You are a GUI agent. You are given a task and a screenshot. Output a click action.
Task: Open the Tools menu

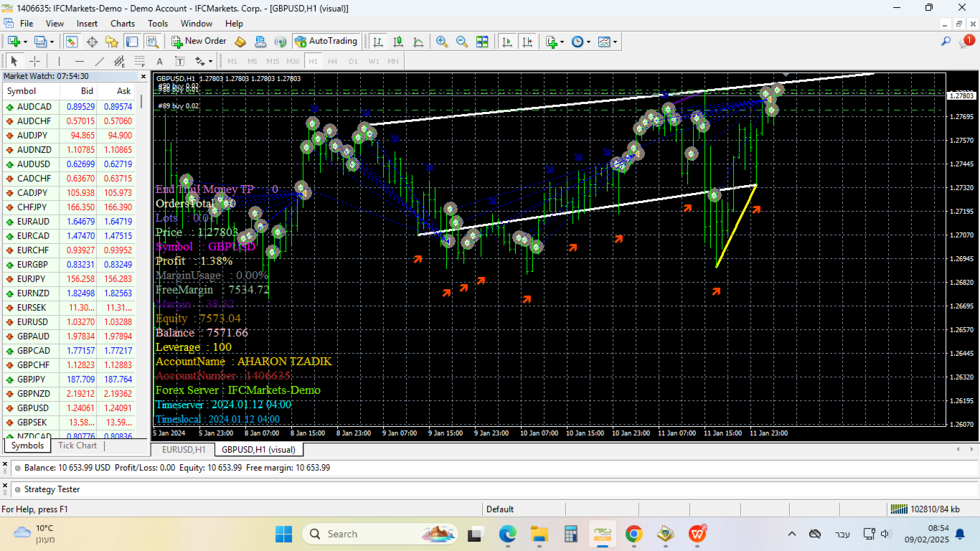[158, 24]
